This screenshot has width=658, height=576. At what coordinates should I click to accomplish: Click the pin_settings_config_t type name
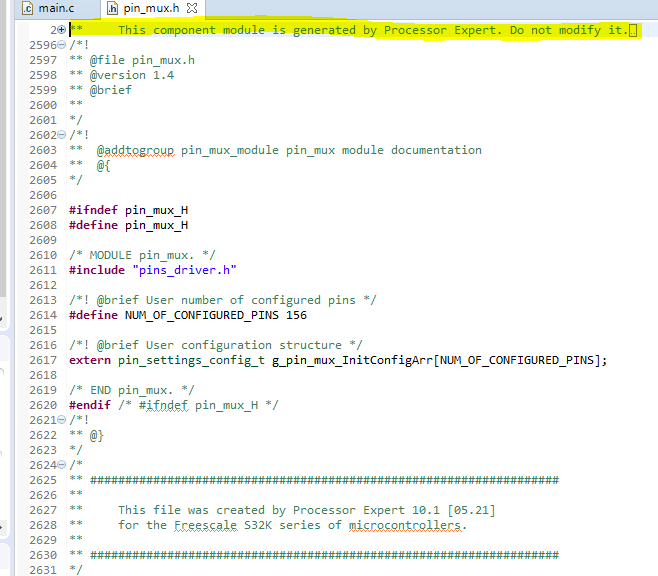coord(191,360)
